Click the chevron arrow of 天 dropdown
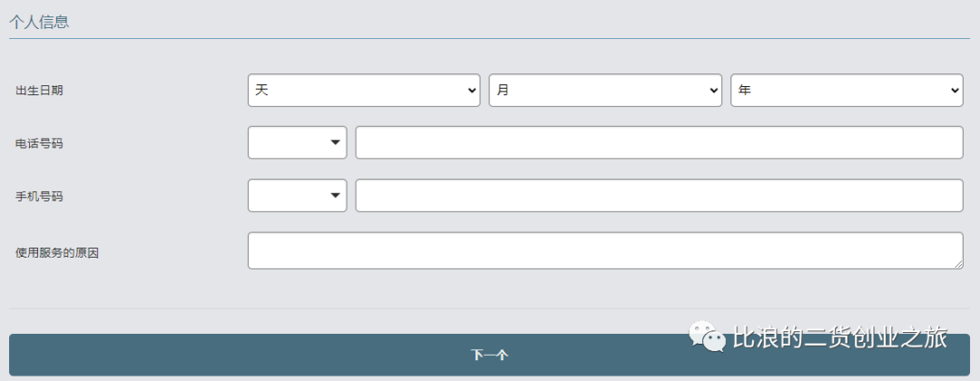 point(472,91)
